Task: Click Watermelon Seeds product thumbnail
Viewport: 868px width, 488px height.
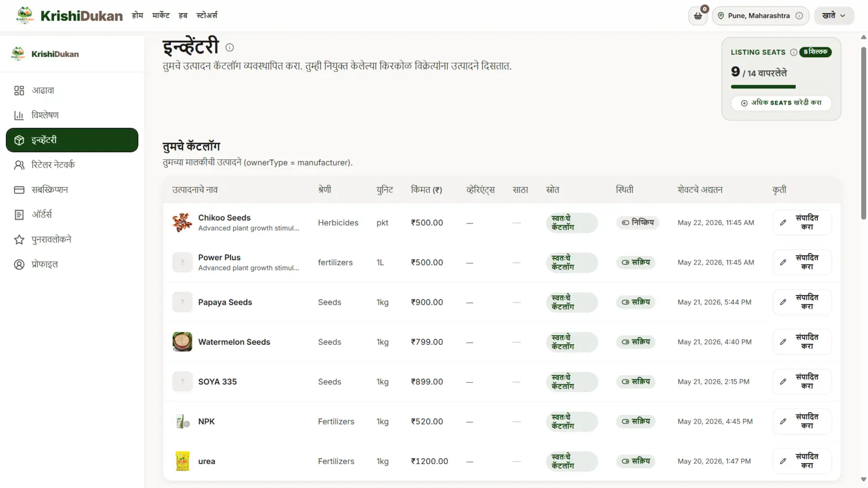Action: tap(182, 342)
